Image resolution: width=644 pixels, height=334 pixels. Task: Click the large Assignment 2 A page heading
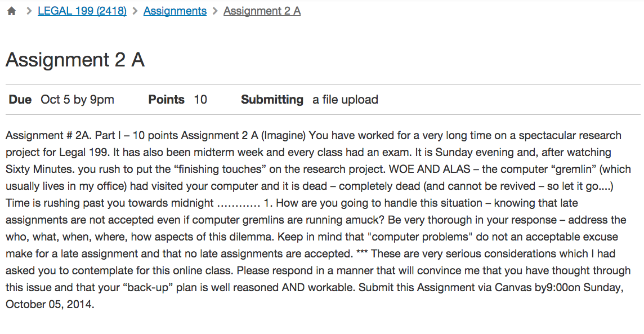pos(75,60)
